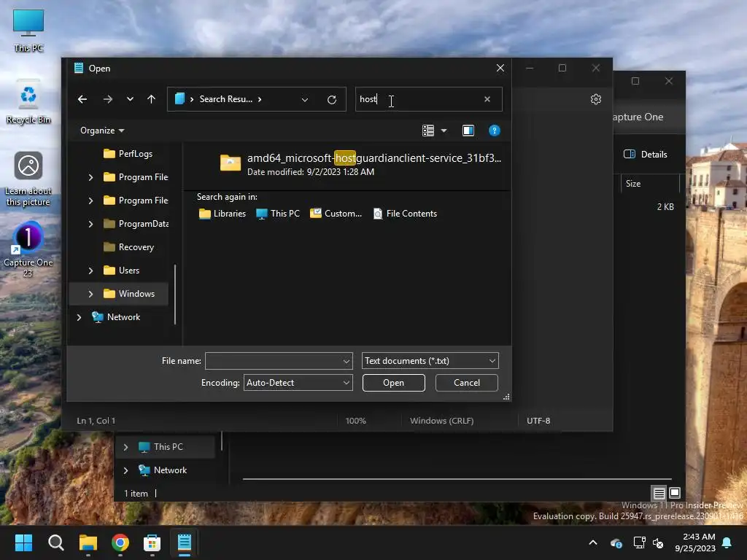Expand the ProgramData folder
Screen dimensions: 747x560
pos(90,224)
